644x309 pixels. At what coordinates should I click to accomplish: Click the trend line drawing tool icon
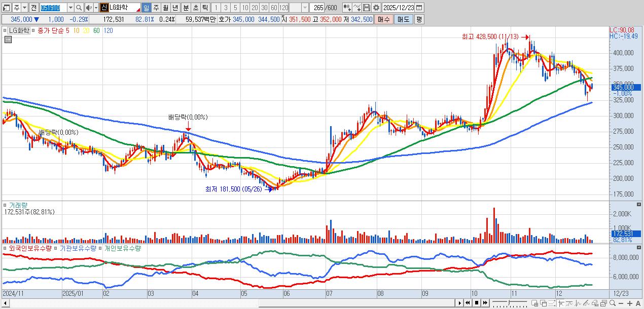coord(587,303)
